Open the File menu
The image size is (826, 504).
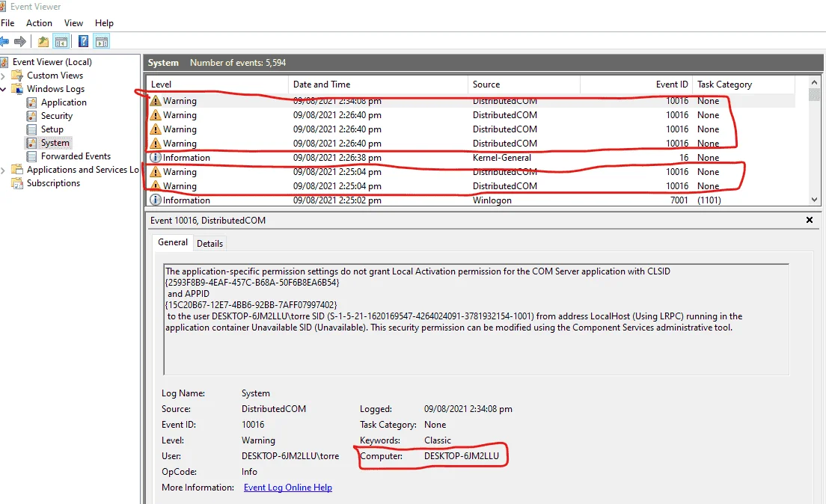coord(7,23)
